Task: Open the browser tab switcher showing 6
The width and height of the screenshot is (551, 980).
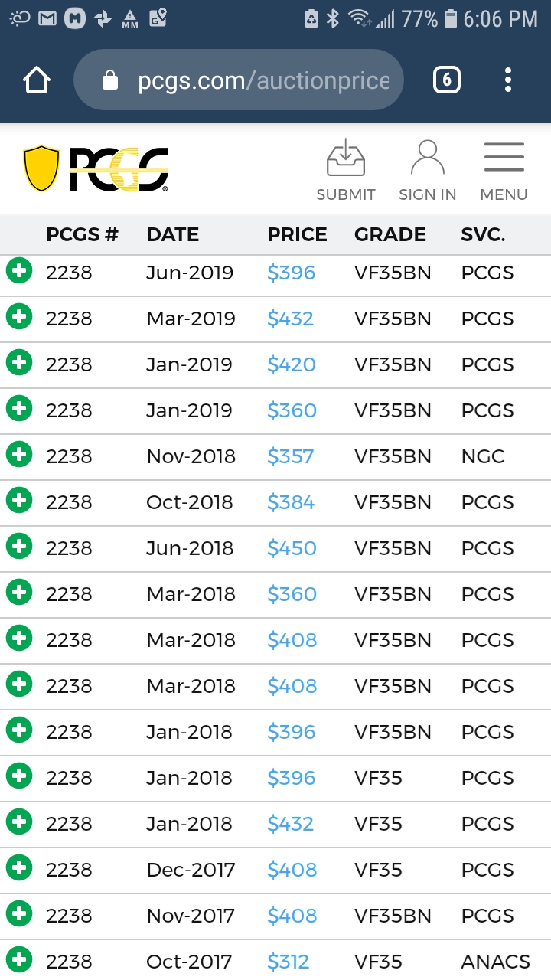Action: [x=447, y=80]
